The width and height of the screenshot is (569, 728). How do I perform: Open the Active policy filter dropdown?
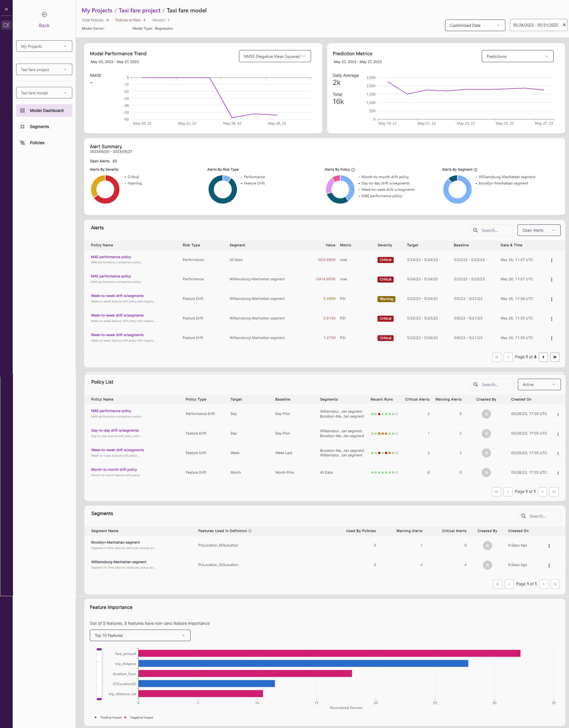pos(539,385)
